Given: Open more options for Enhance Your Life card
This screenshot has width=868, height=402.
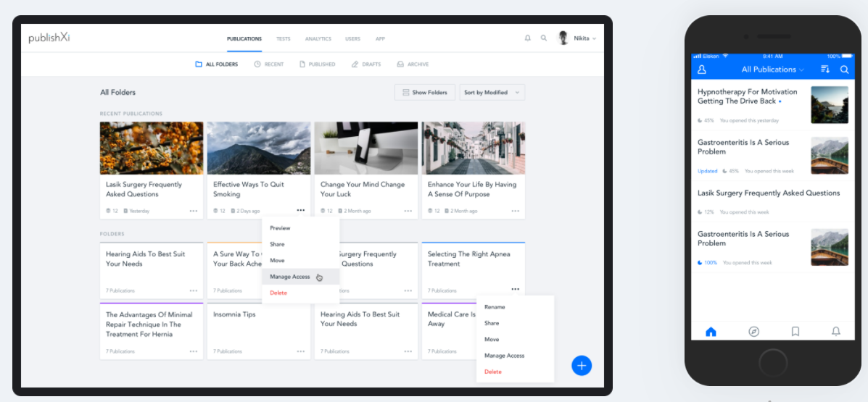Looking at the screenshot, I should (516, 211).
